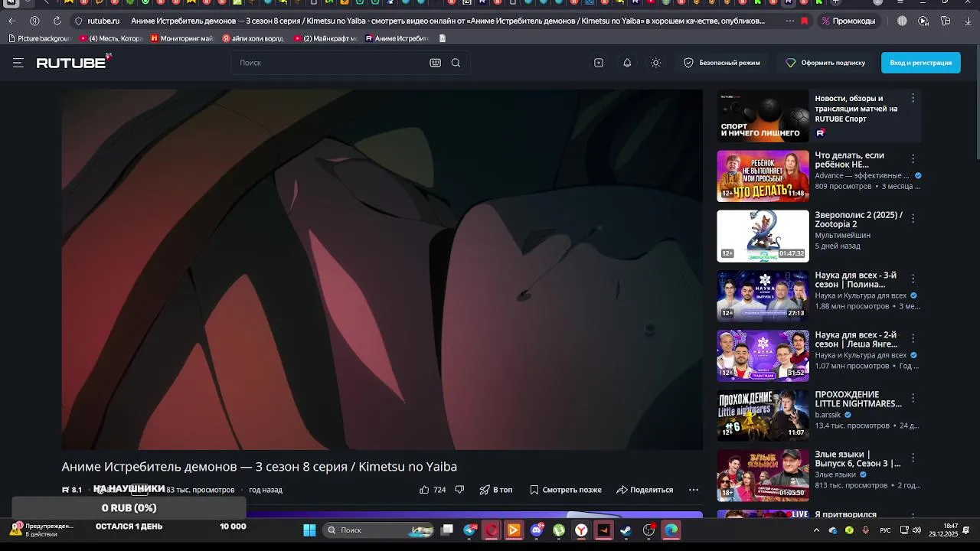Open Steam icon in taskbar
Screen dimensions: 980x551
[626, 530]
